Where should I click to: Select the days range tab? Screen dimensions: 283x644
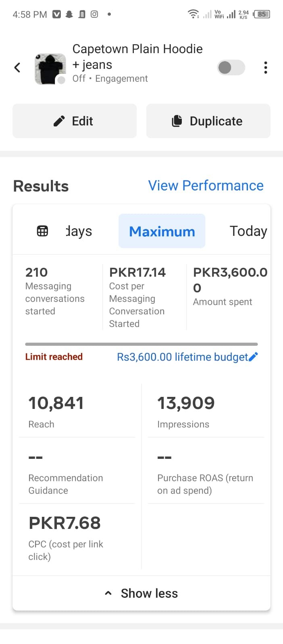[x=79, y=231]
